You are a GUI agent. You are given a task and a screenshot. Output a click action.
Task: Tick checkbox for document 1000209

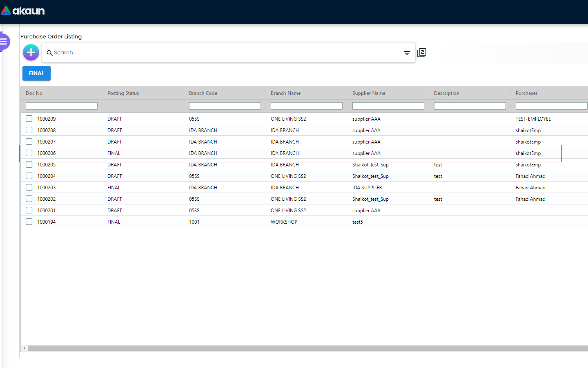(29, 119)
